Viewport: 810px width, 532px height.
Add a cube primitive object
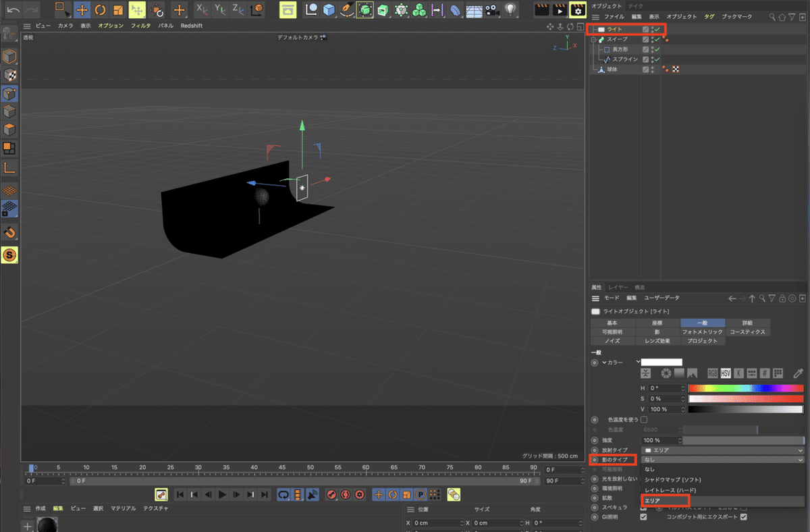329,10
